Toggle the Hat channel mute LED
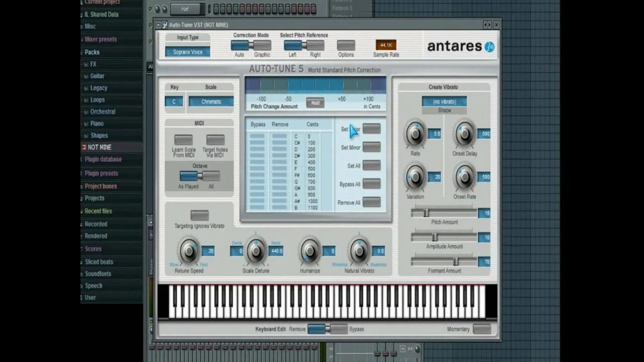 click(150, 9)
